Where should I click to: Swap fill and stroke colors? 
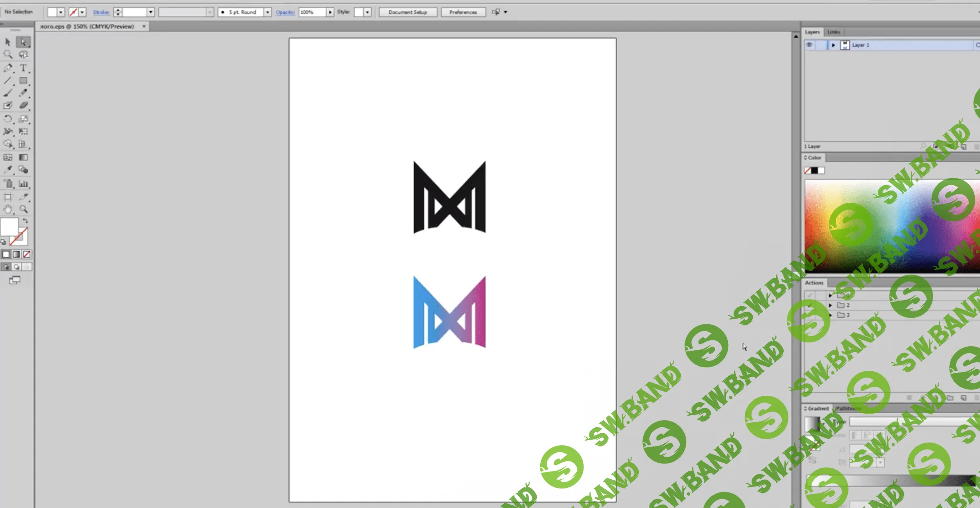[25, 221]
